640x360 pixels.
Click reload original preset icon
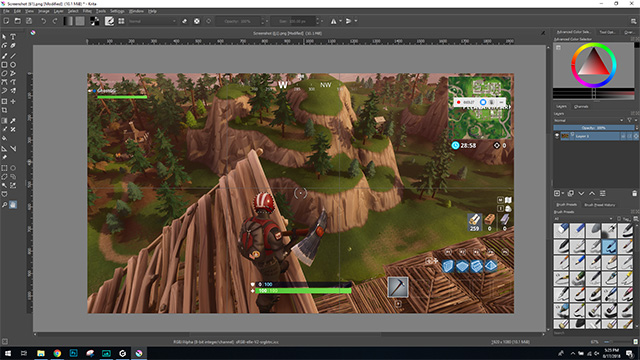[x=209, y=21]
